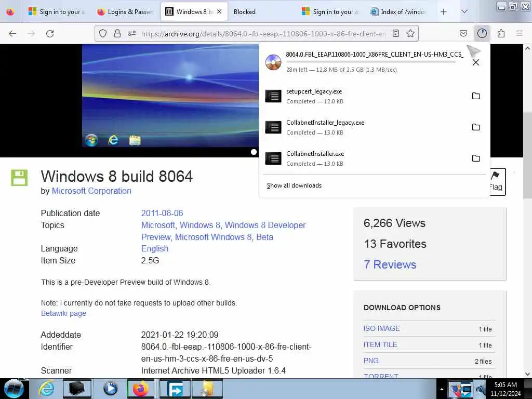Click the Firefox taskbar button
The height and width of the screenshot is (399, 532).
pos(141,389)
